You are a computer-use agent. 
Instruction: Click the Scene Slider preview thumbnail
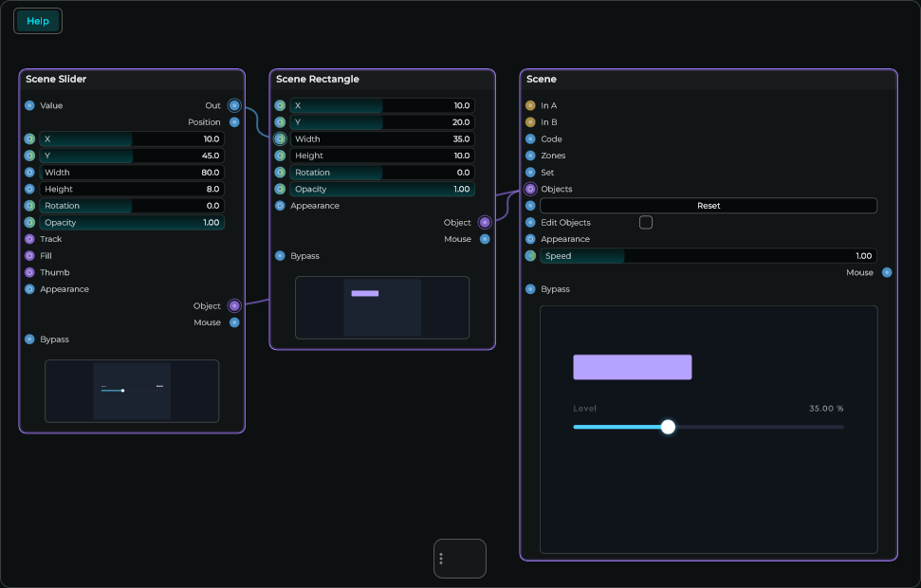tap(132, 392)
